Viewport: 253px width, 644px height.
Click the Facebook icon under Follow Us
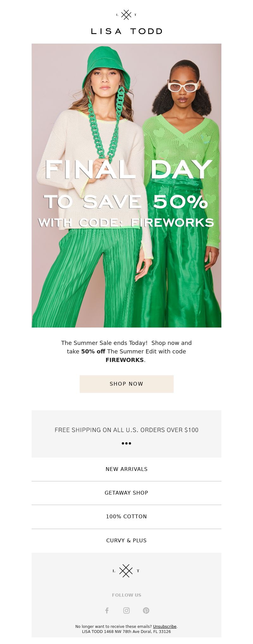pyautogui.click(x=107, y=611)
